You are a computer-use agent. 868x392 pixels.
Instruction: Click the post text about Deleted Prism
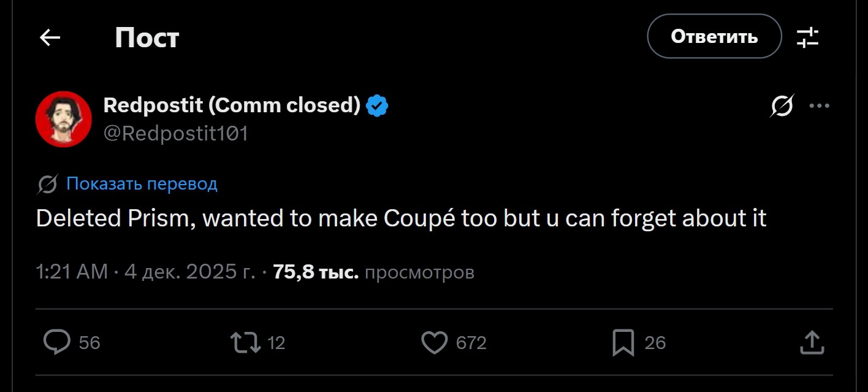[401, 218]
